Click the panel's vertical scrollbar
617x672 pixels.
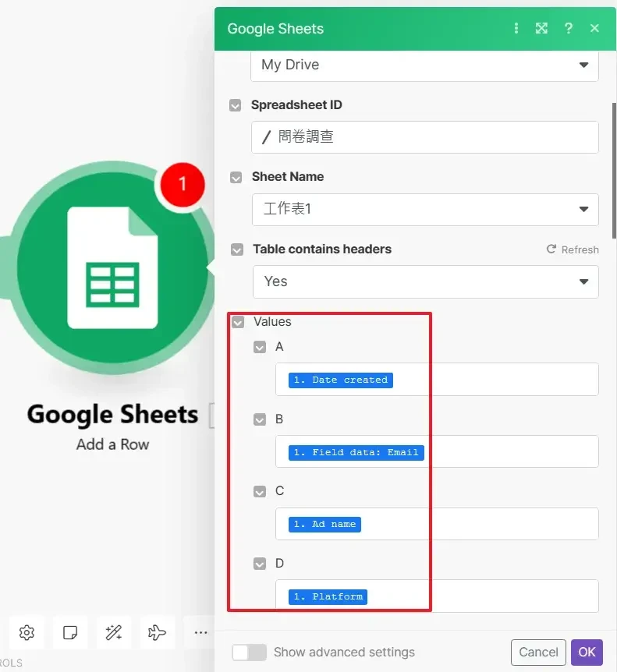[x=614, y=171]
